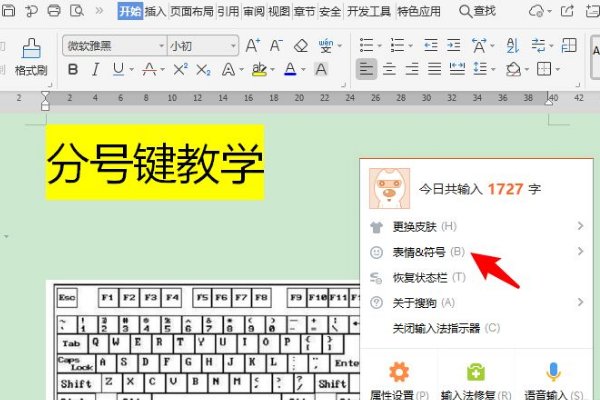Toggle Underline formatting
Image resolution: width=600 pixels, height=400 pixels.
(118, 69)
